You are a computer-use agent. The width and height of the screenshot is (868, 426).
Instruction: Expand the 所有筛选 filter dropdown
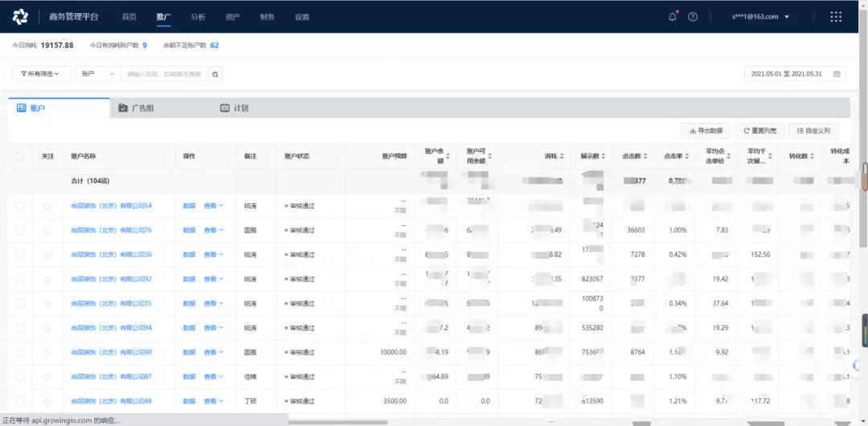[x=41, y=74]
